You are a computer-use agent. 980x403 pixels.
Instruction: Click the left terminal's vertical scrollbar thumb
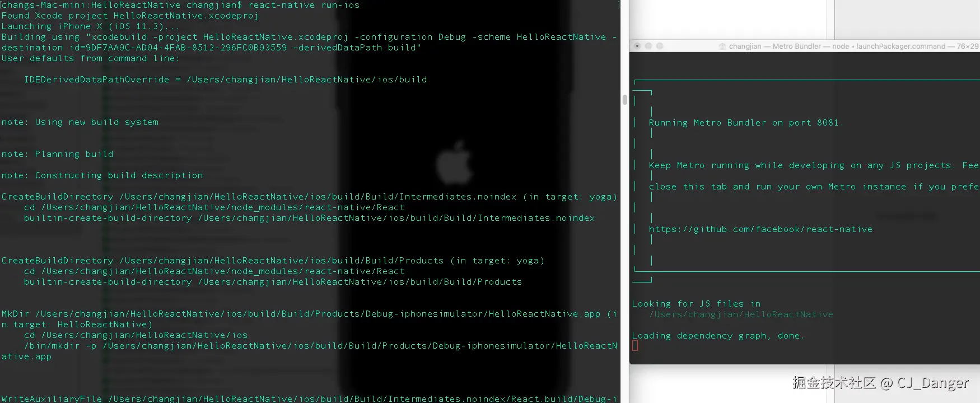click(624, 100)
